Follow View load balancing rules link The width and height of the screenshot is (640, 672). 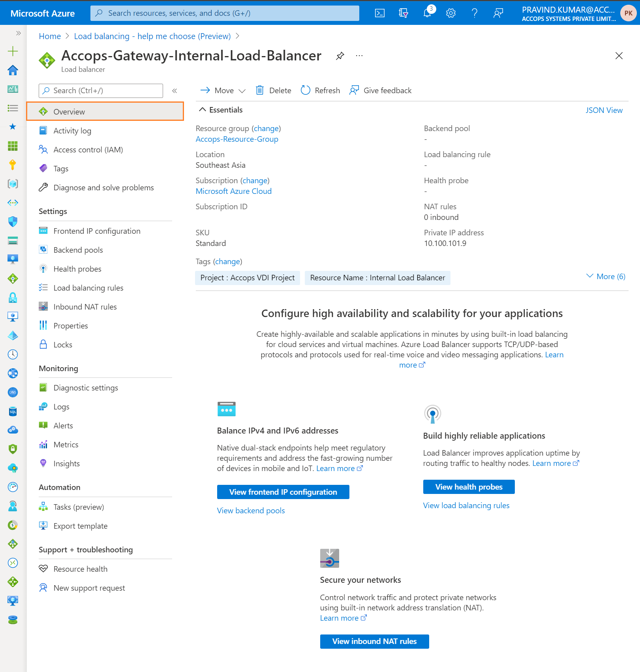click(x=466, y=505)
